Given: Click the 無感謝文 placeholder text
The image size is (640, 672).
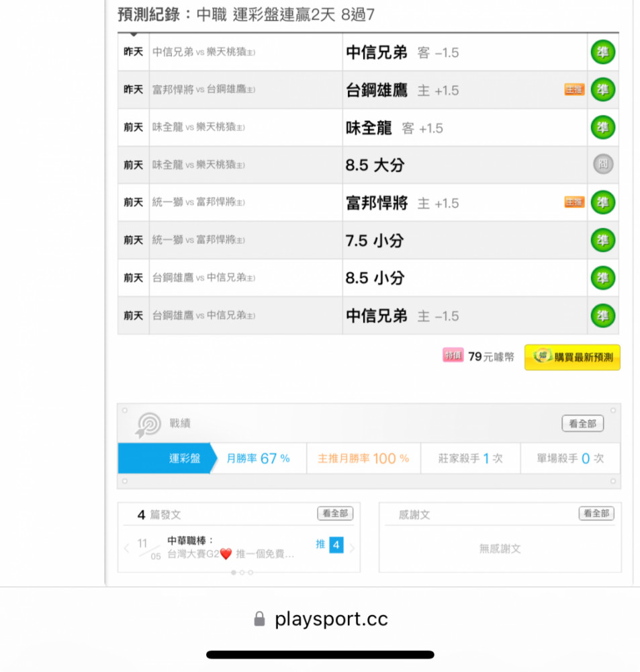Looking at the screenshot, I should (500, 548).
